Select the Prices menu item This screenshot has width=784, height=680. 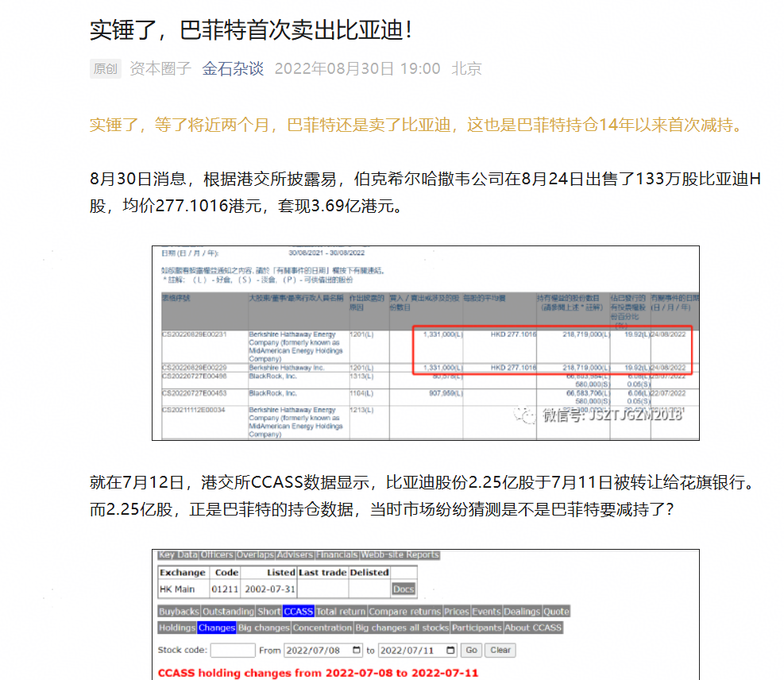pos(457,612)
